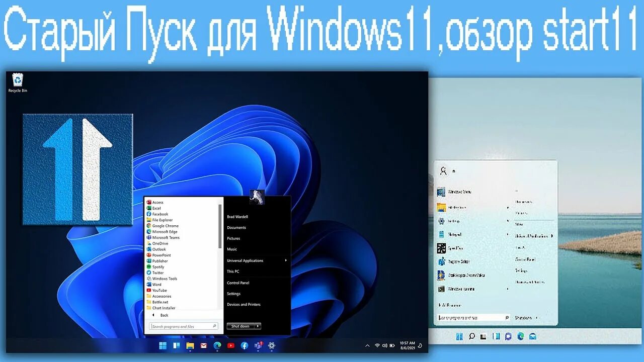Image resolution: width=644 pixels, height=362 pixels.
Task: Click the Start button on the dark taskbar
Action: [163, 345]
